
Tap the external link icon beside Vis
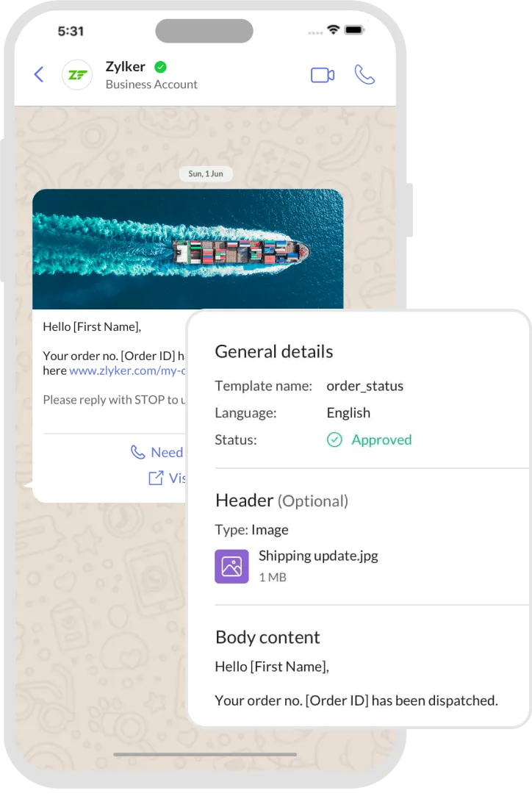tap(156, 478)
